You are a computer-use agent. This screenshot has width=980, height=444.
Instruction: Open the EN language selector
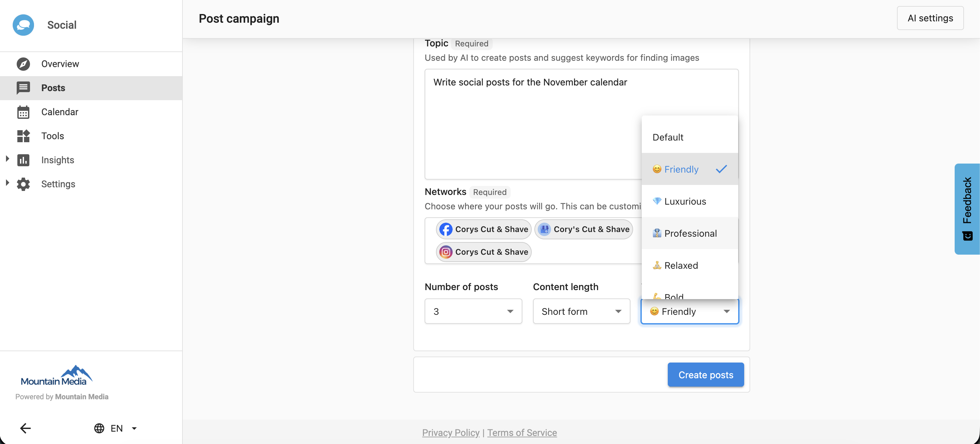point(116,428)
